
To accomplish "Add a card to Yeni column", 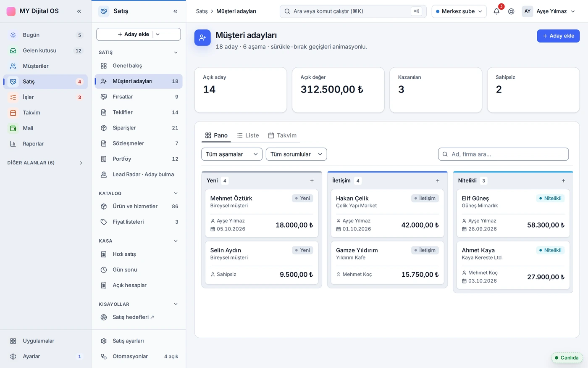I will tap(312, 181).
